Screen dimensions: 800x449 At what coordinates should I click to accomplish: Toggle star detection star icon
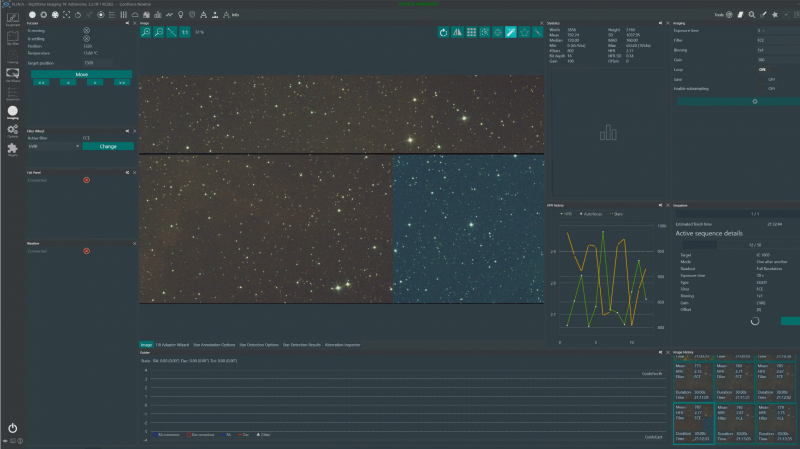pyautogui.click(x=524, y=32)
